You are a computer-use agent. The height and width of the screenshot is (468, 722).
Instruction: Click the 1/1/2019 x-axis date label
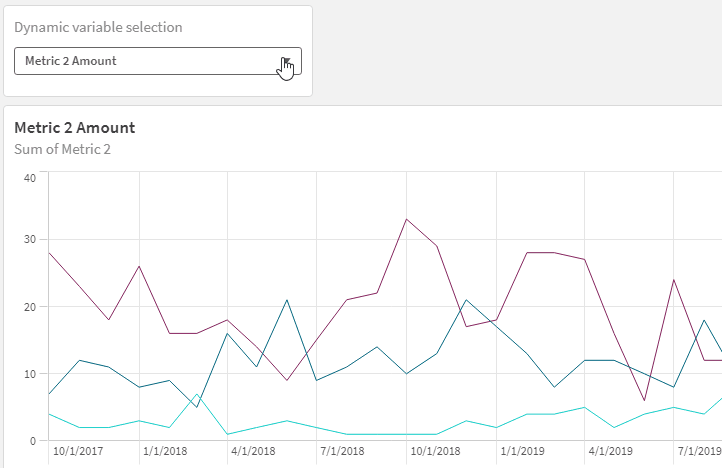coord(523,452)
